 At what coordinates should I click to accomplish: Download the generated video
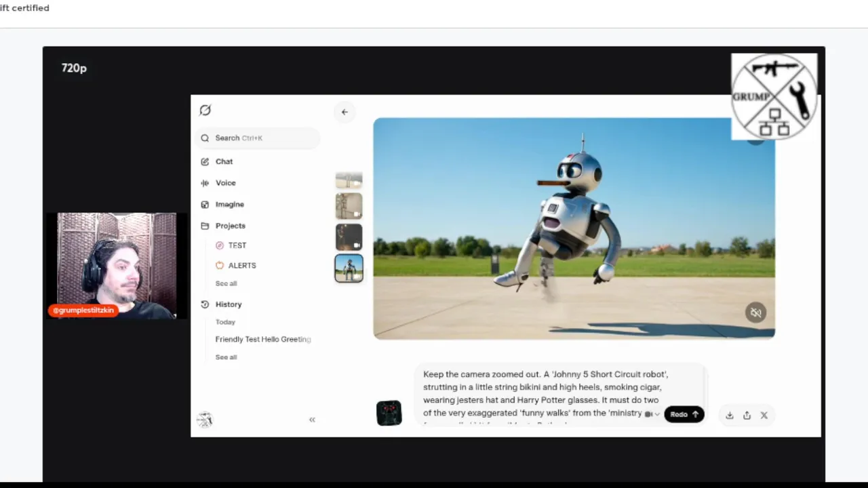[730, 415]
